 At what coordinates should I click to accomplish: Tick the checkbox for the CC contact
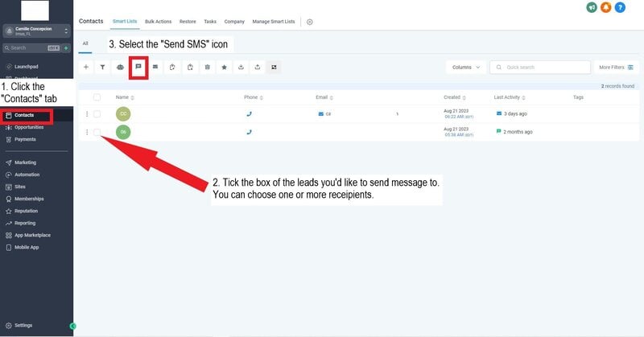[97, 113]
